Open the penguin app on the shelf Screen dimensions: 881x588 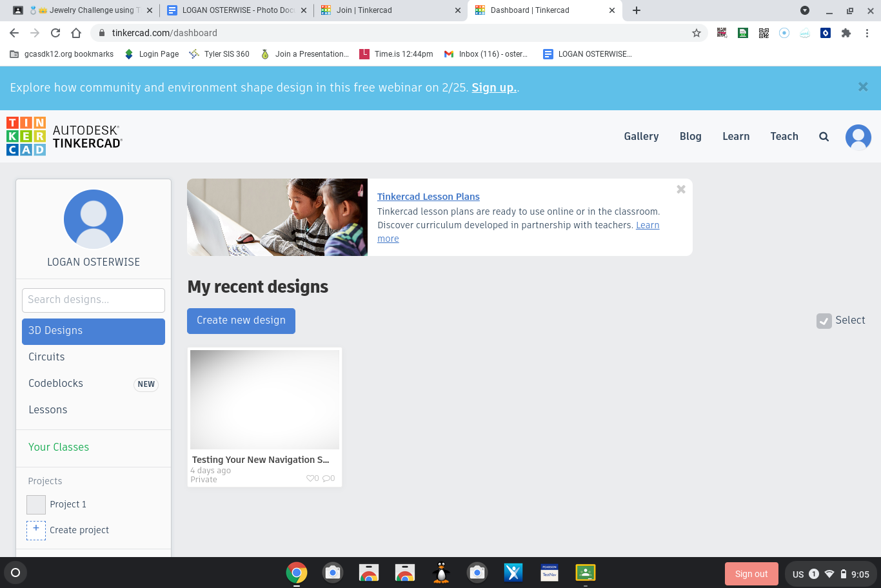coord(441,573)
